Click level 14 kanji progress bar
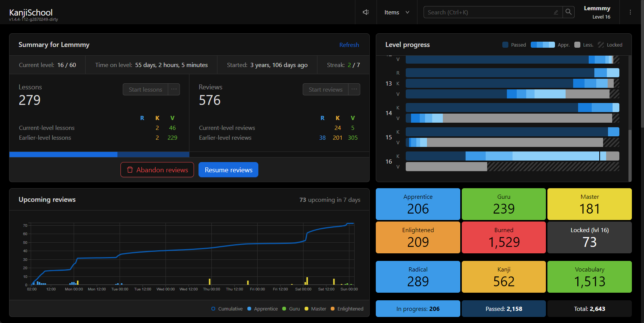Image resolution: width=644 pixels, height=323 pixels. click(513, 108)
